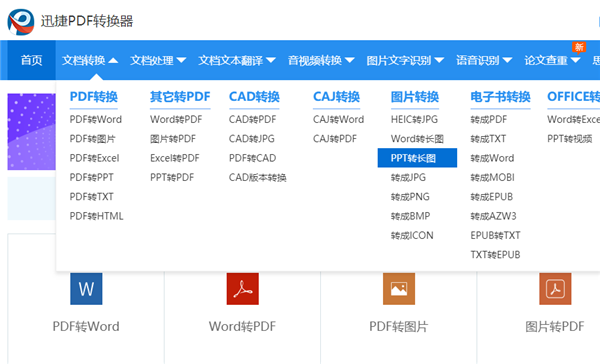Click the red PDF icon above Word转PDF

[243, 289]
